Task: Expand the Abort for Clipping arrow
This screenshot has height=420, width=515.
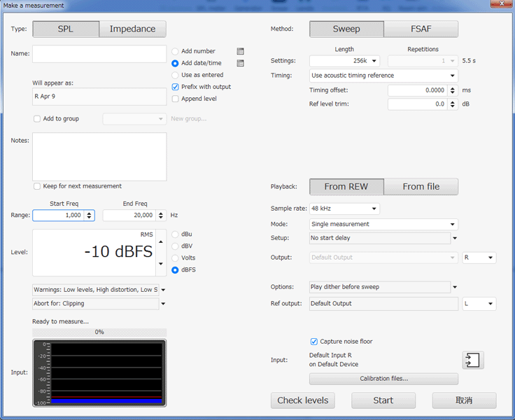Action: pos(163,304)
